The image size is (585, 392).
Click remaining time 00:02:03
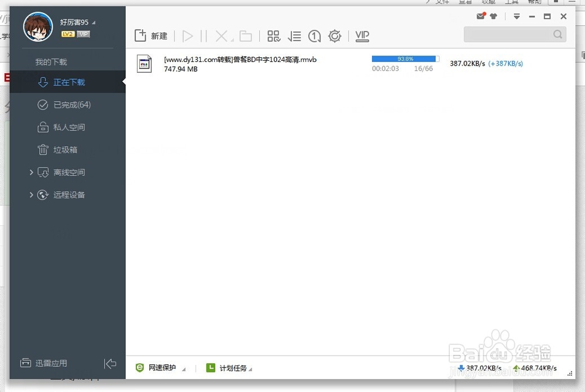pyautogui.click(x=386, y=68)
